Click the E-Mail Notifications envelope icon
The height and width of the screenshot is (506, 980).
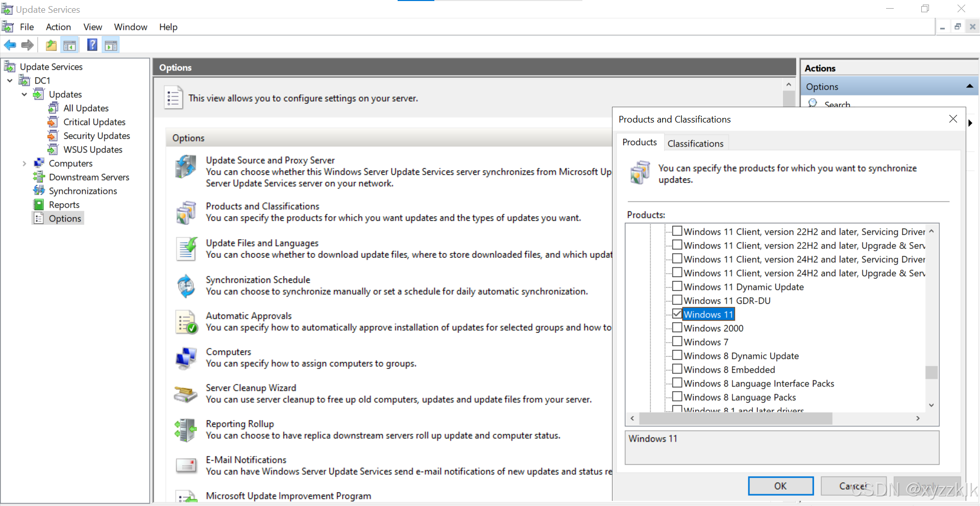[186, 465]
